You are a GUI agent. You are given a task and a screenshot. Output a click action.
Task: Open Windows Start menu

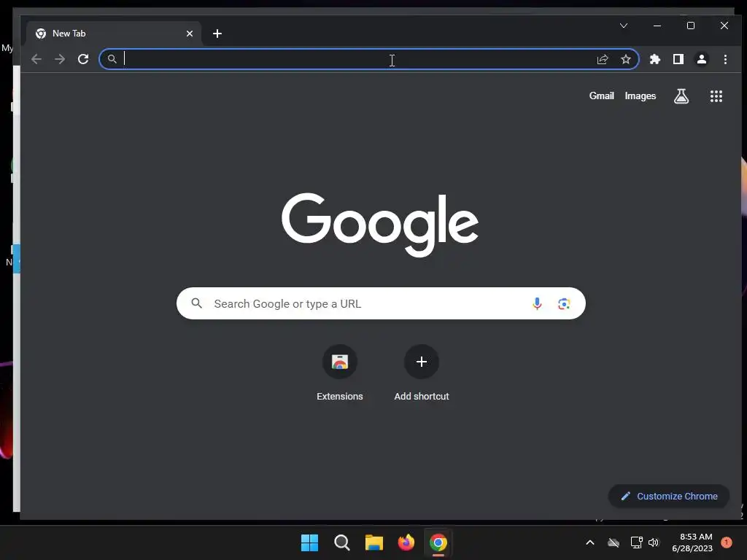tap(309, 542)
